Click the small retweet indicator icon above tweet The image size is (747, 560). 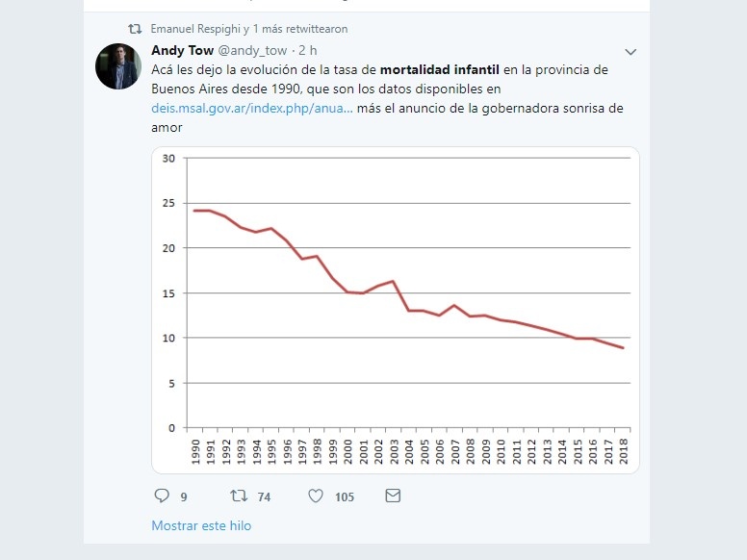coord(135,29)
